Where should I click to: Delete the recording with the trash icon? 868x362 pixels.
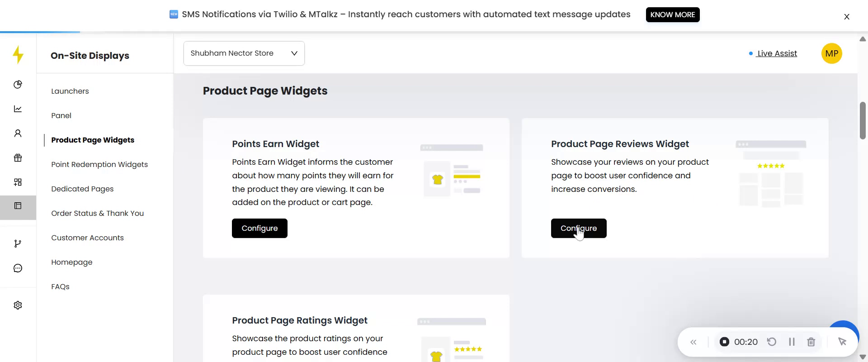[811, 342]
